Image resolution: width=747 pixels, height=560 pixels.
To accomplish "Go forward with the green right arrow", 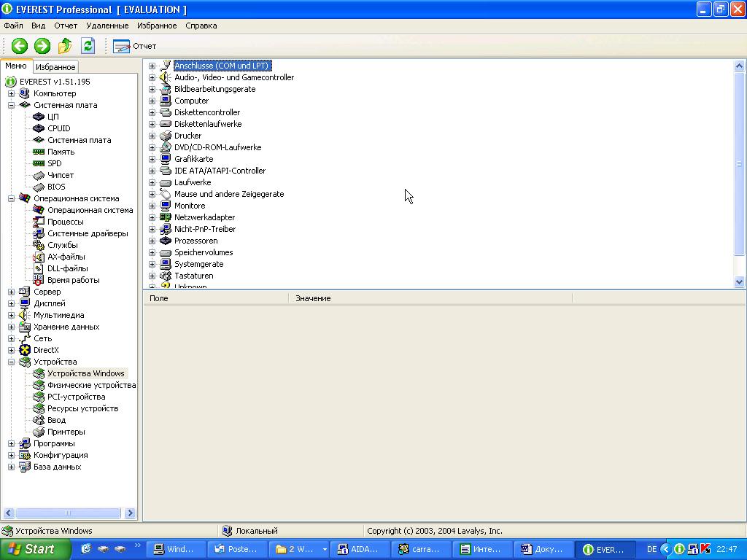I will pyautogui.click(x=42, y=46).
